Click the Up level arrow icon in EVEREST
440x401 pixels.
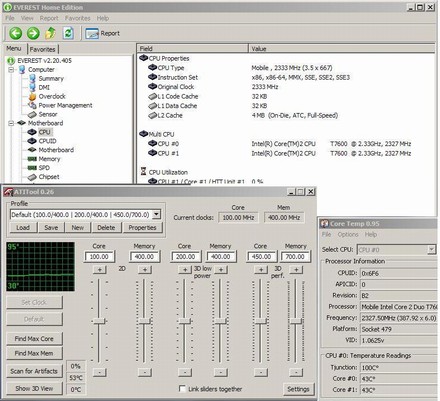click(x=50, y=33)
